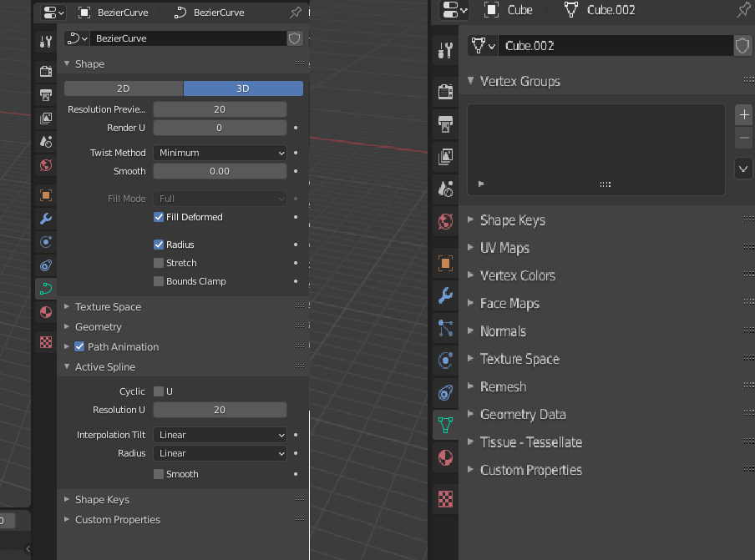Adjust the Resolution Preview U field
The width and height of the screenshot is (755, 560).
pyautogui.click(x=220, y=109)
